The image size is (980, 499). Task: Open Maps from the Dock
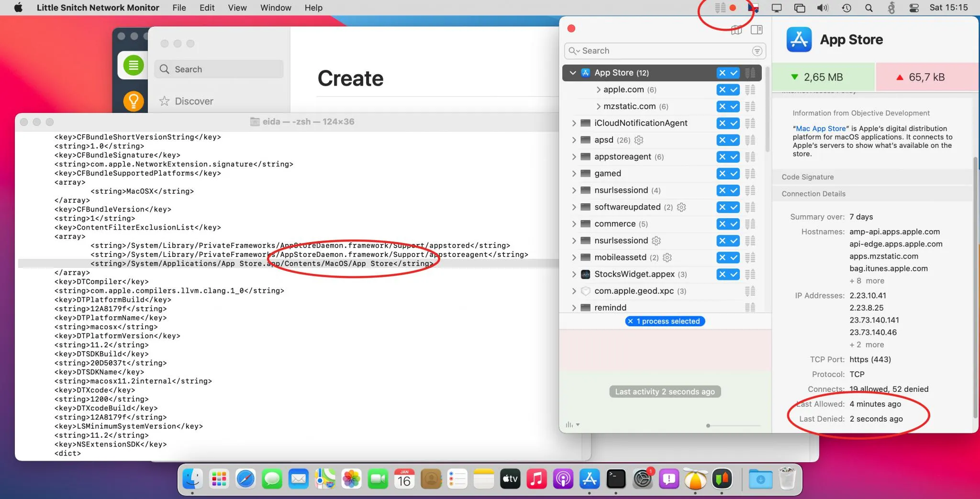click(325, 478)
